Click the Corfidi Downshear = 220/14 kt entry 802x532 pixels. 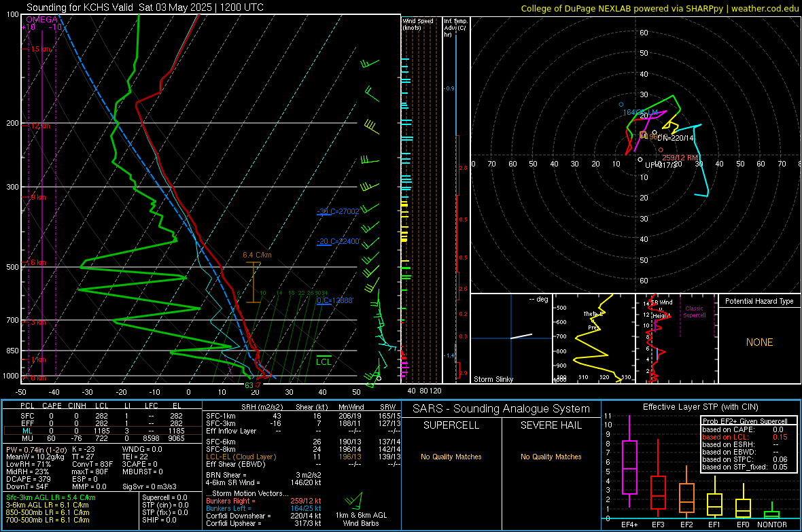pos(264,516)
